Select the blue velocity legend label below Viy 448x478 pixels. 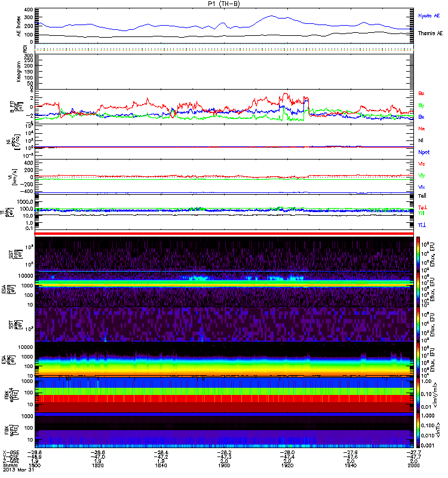click(x=421, y=187)
